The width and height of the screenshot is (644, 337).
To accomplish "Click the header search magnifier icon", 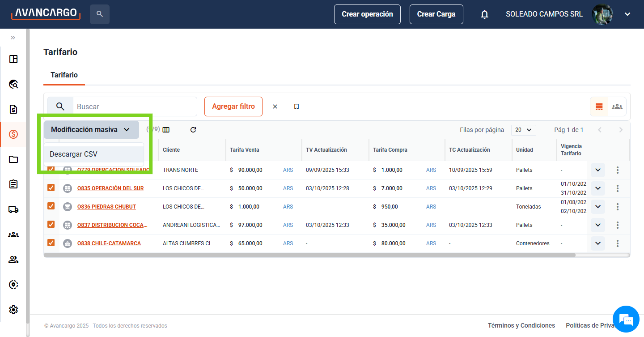I will (x=99, y=14).
